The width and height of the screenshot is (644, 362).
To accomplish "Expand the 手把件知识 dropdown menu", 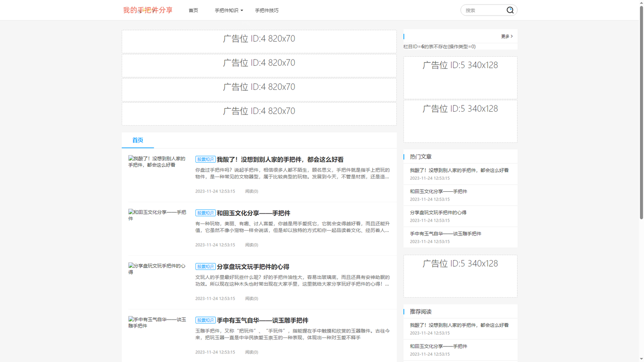I will pyautogui.click(x=229, y=10).
